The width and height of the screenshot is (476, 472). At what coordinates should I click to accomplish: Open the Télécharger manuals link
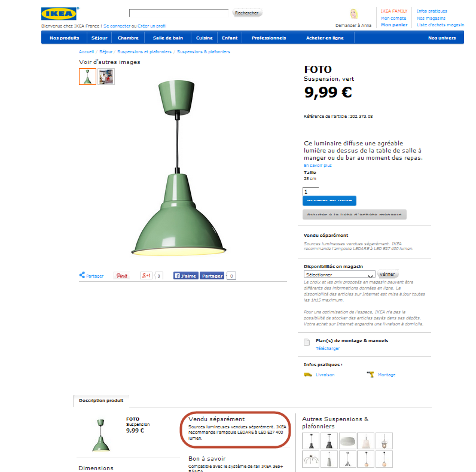click(328, 348)
